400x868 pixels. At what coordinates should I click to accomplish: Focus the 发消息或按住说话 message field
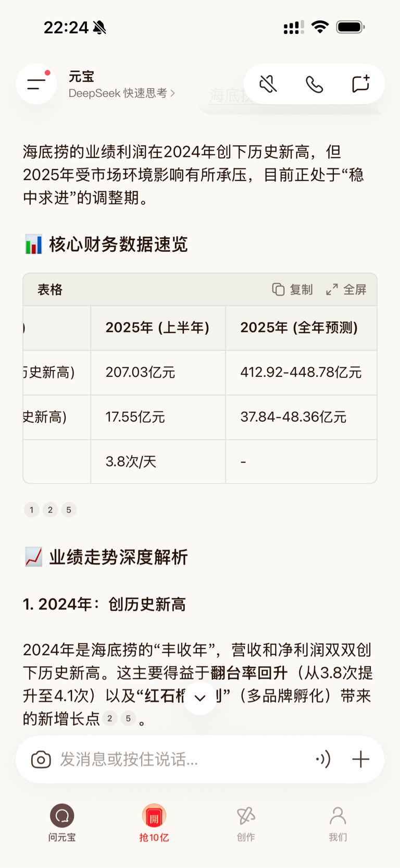(177, 759)
